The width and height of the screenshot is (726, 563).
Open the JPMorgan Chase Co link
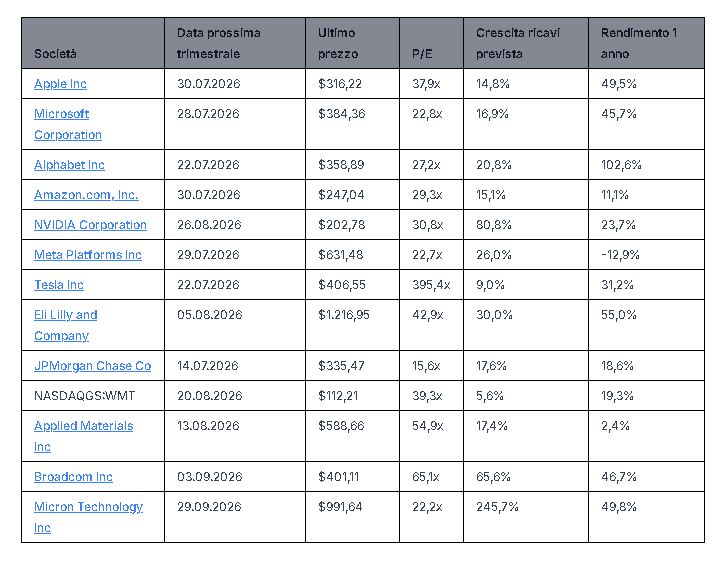point(93,366)
